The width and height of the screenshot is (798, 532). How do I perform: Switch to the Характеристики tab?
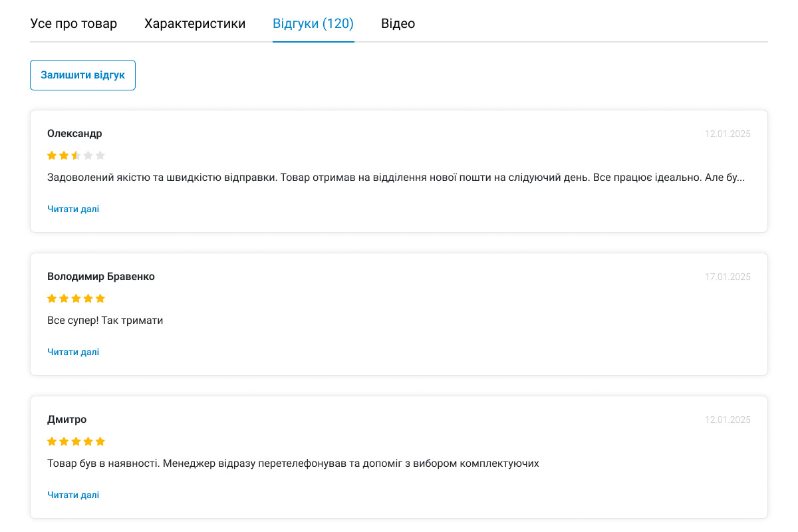pyautogui.click(x=195, y=24)
